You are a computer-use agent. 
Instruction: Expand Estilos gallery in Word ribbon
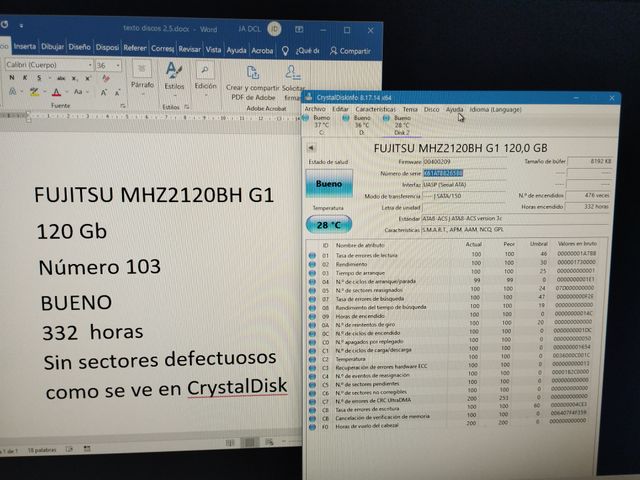click(174, 78)
